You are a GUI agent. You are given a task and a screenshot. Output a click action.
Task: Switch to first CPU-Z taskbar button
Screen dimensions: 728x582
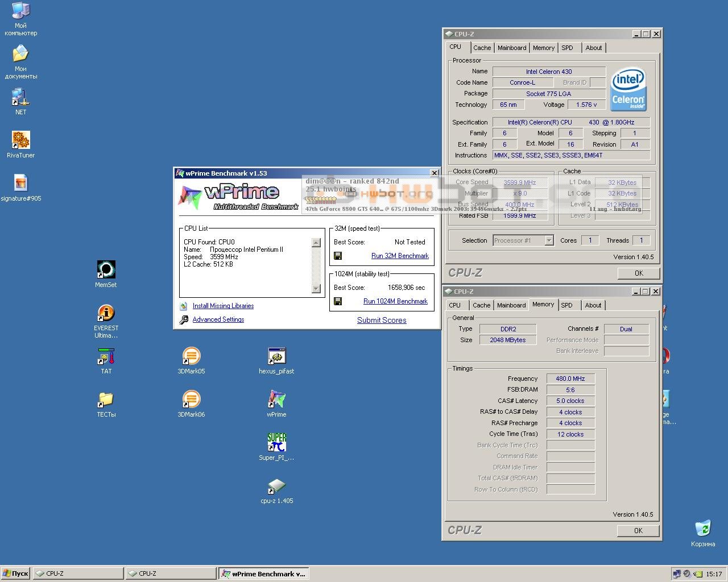point(78,573)
